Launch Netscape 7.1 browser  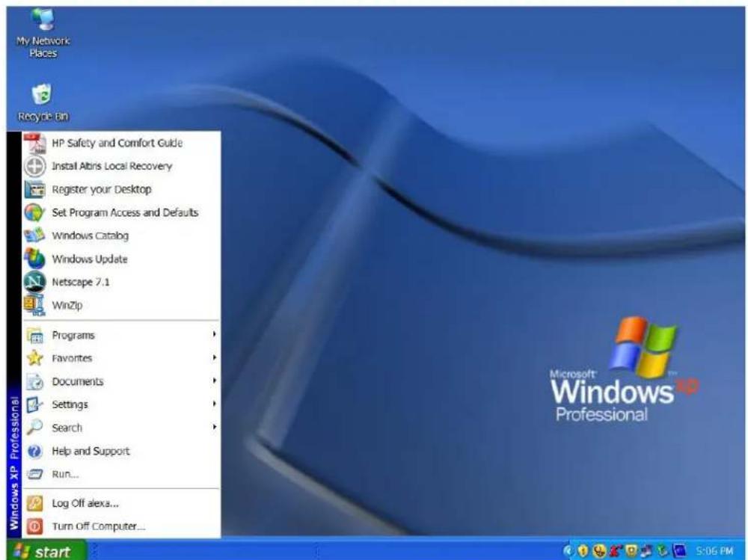(121, 282)
